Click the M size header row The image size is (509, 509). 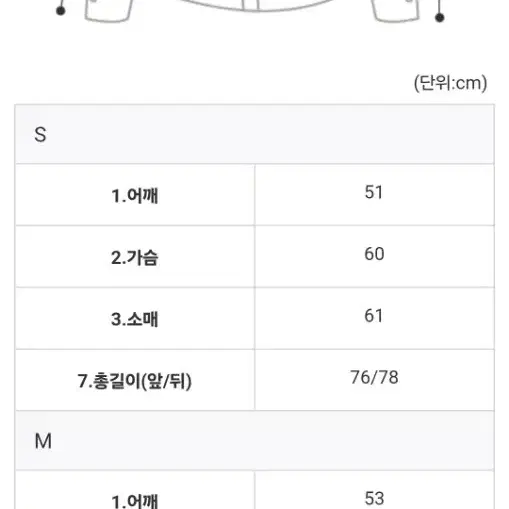point(255,441)
